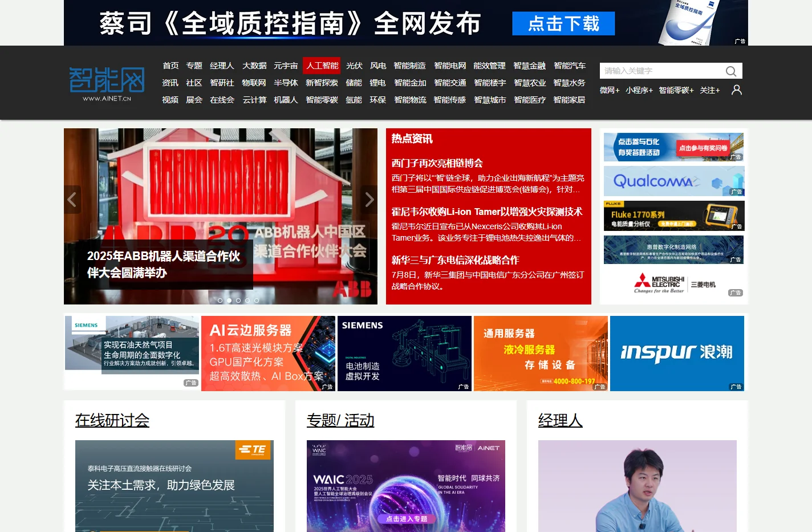Click the search magnifier icon
812x532 pixels.
tap(730, 71)
